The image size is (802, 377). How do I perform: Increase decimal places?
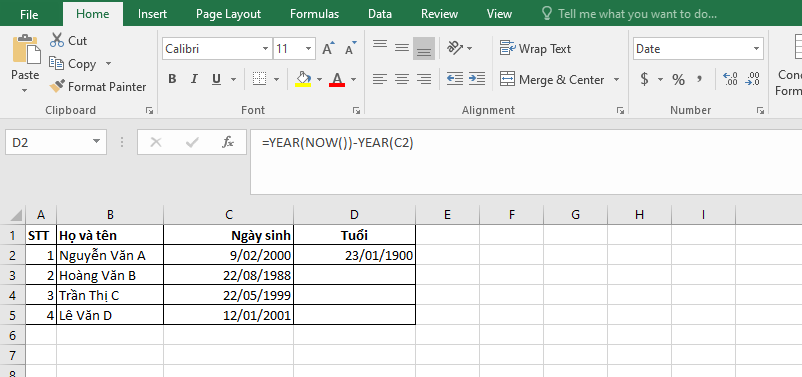730,79
